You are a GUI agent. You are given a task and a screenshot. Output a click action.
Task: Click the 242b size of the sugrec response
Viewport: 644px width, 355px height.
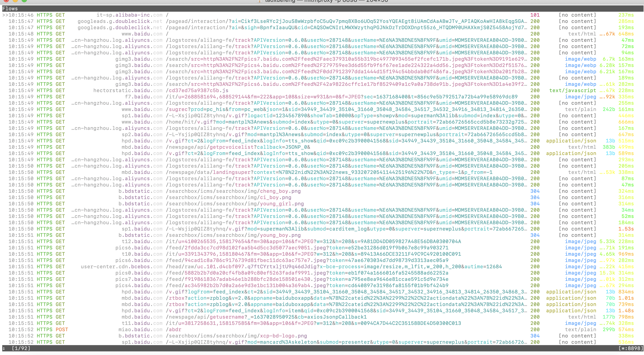(609, 109)
